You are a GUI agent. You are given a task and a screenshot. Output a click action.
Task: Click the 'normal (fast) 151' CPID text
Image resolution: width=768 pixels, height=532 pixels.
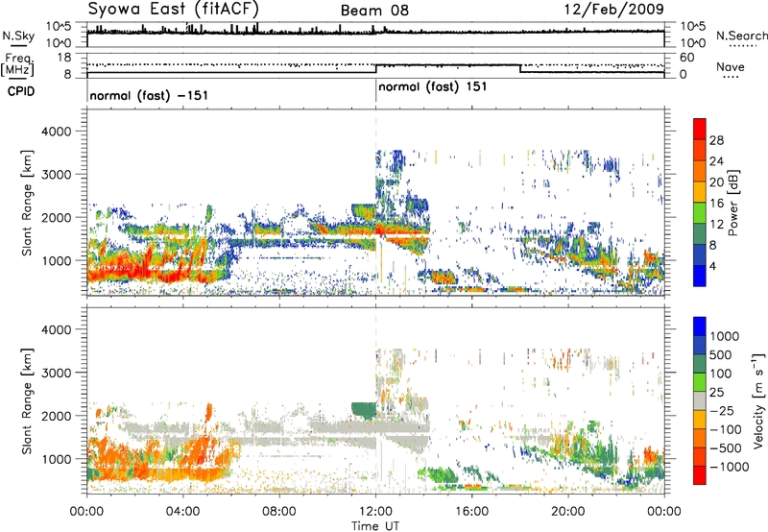click(x=433, y=87)
